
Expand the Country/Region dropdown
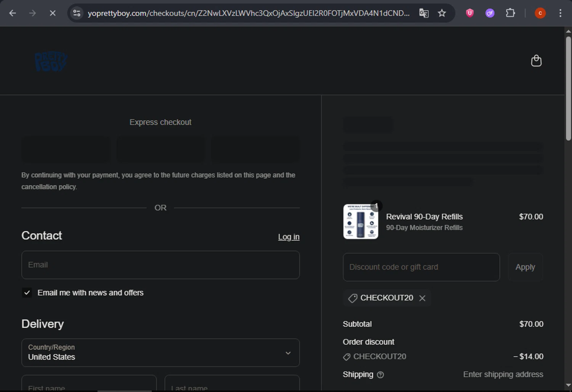click(x=161, y=353)
